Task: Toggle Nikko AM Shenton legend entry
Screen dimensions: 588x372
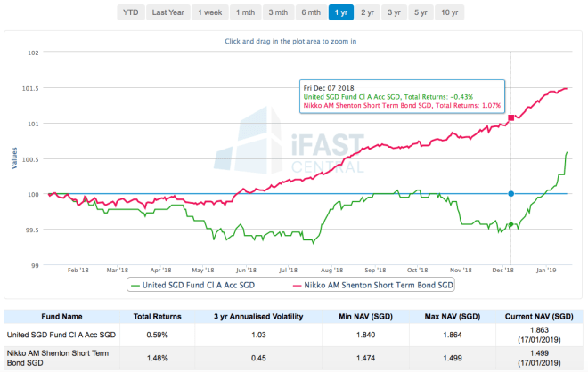Action: [x=372, y=285]
